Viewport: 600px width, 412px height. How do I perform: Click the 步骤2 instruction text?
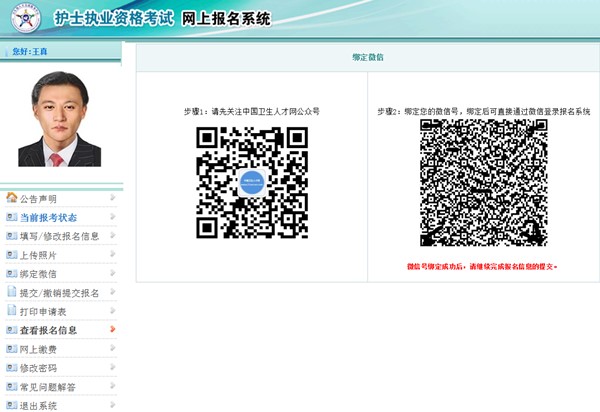click(484, 112)
